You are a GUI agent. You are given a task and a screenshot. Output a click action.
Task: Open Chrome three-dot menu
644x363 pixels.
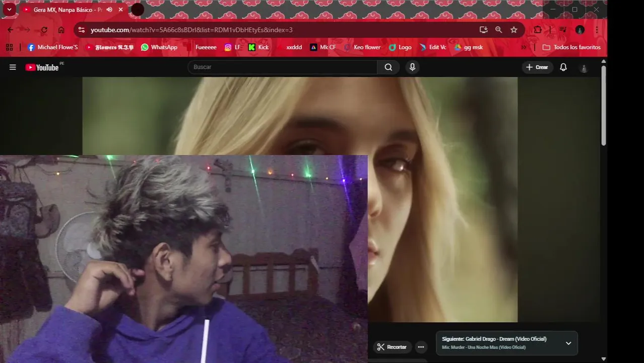(x=597, y=30)
